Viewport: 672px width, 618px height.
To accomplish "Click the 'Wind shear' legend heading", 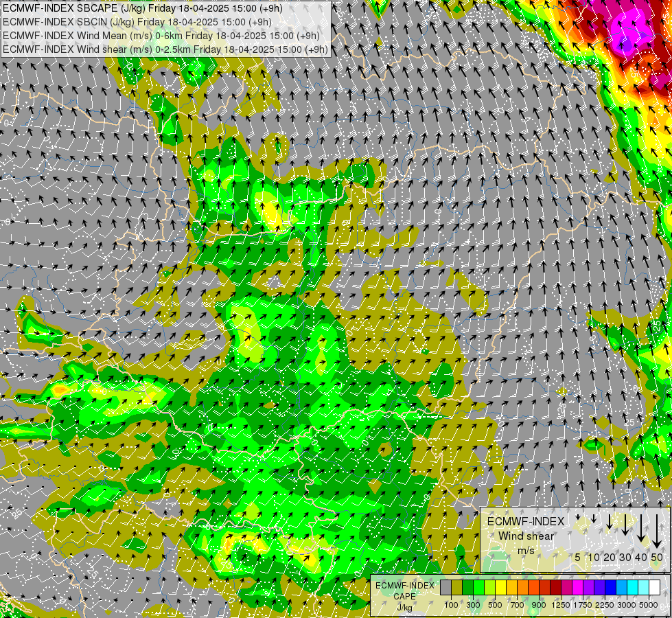I will tap(526, 536).
